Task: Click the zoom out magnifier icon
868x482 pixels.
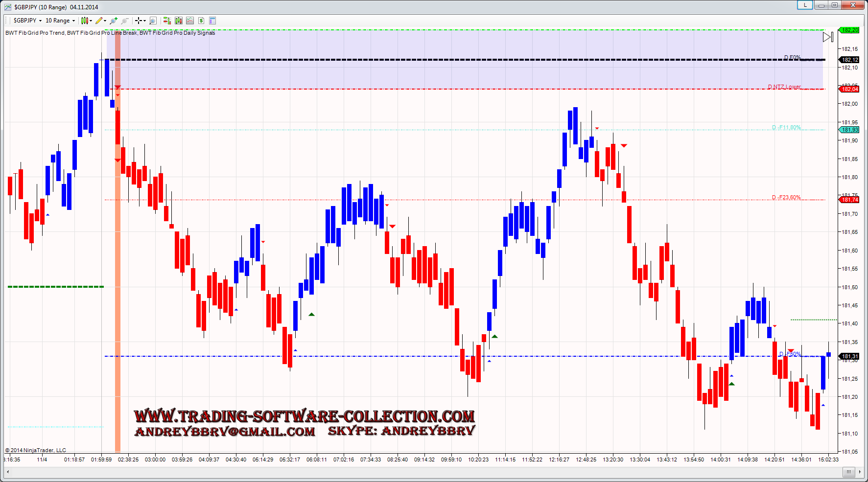Action: [x=125, y=21]
